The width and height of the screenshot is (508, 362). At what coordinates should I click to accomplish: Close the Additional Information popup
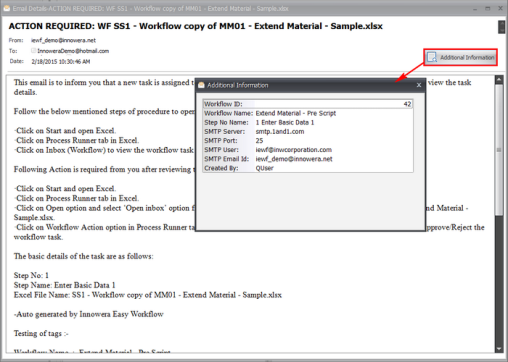(419, 85)
